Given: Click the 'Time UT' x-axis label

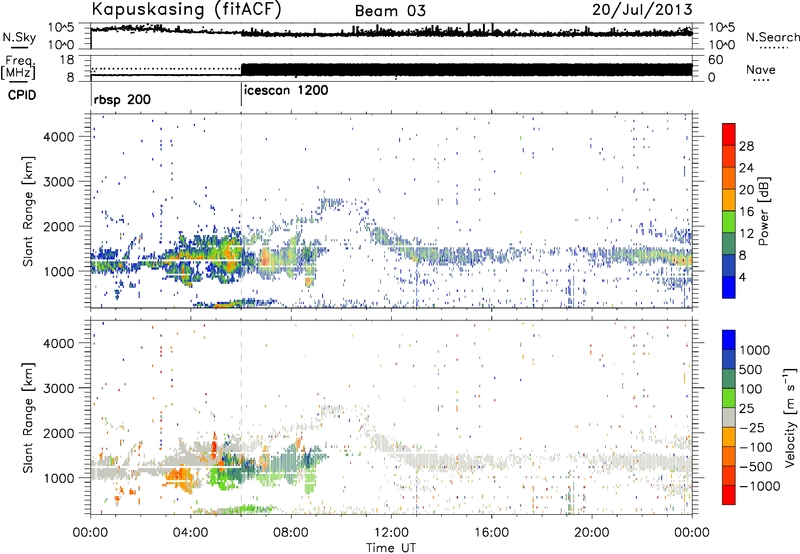Looking at the screenshot, I should 391,548.
